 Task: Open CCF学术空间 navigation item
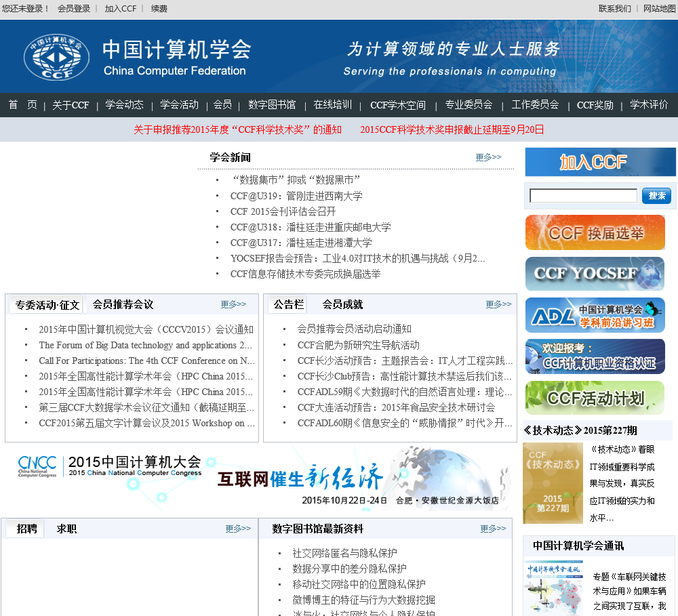point(398,105)
